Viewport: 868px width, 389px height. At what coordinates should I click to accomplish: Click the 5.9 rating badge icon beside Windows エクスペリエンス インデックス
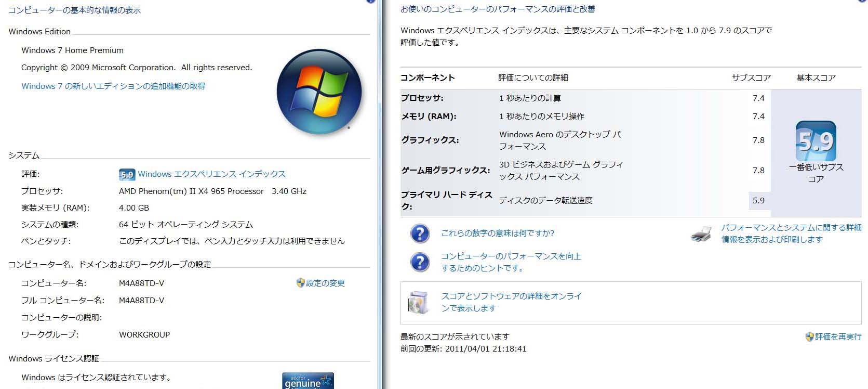tap(127, 175)
